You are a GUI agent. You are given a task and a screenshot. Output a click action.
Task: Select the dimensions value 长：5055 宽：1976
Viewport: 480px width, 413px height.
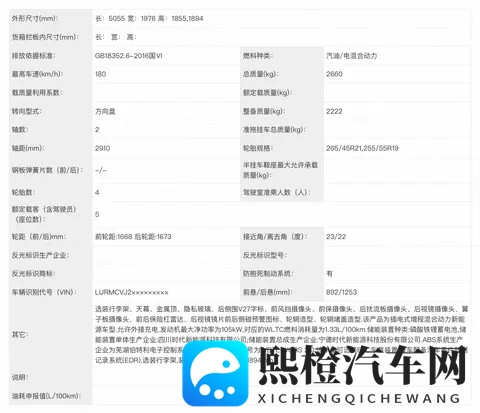click(x=125, y=19)
